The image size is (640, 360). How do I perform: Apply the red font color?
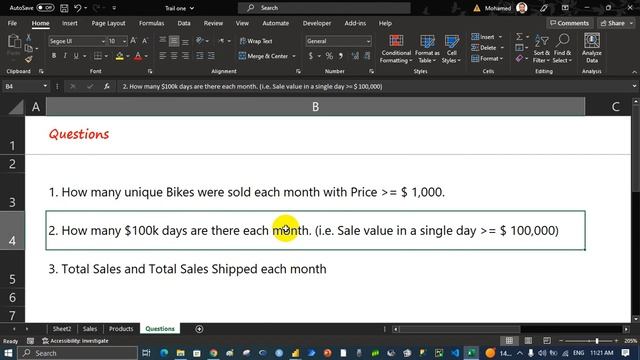click(x=138, y=56)
